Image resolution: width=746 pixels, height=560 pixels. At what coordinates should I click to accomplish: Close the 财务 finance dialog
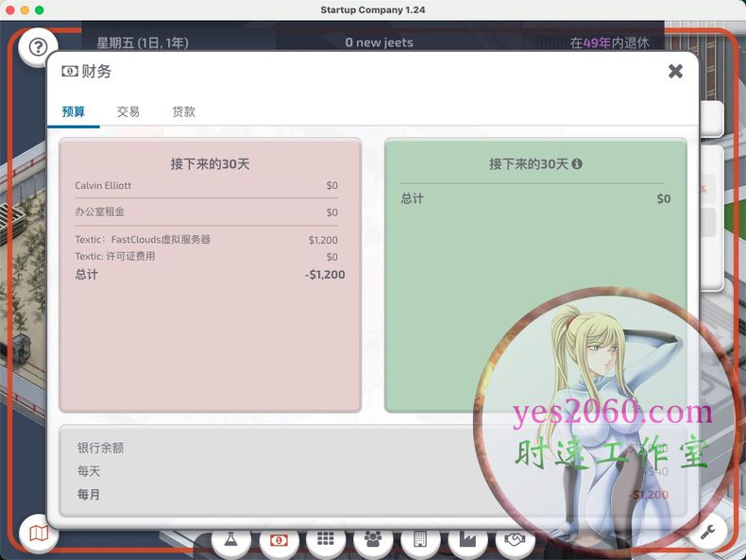coord(675,71)
